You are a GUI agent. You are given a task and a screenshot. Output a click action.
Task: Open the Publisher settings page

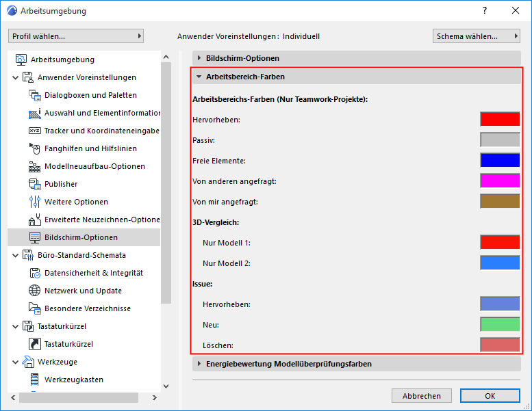click(61, 184)
